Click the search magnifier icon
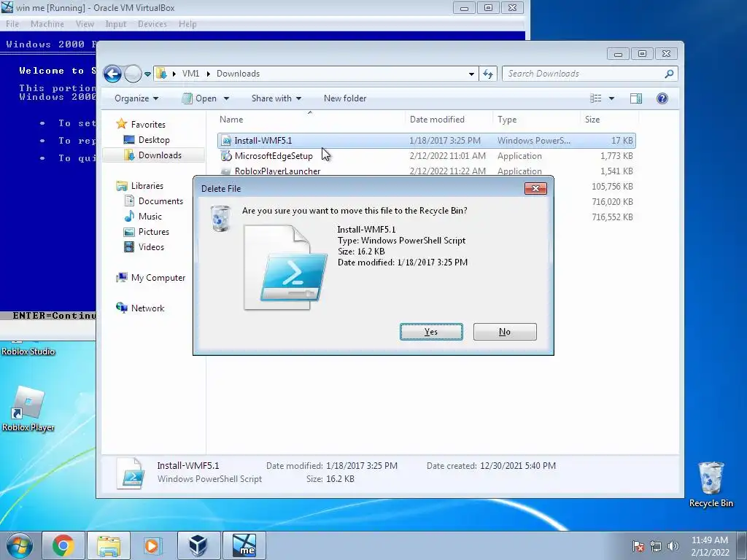Image resolution: width=747 pixels, height=560 pixels. coord(670,74)
